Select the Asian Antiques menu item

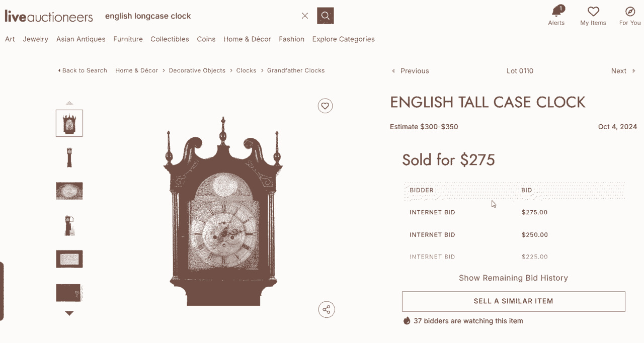click(x=81, y=39)
